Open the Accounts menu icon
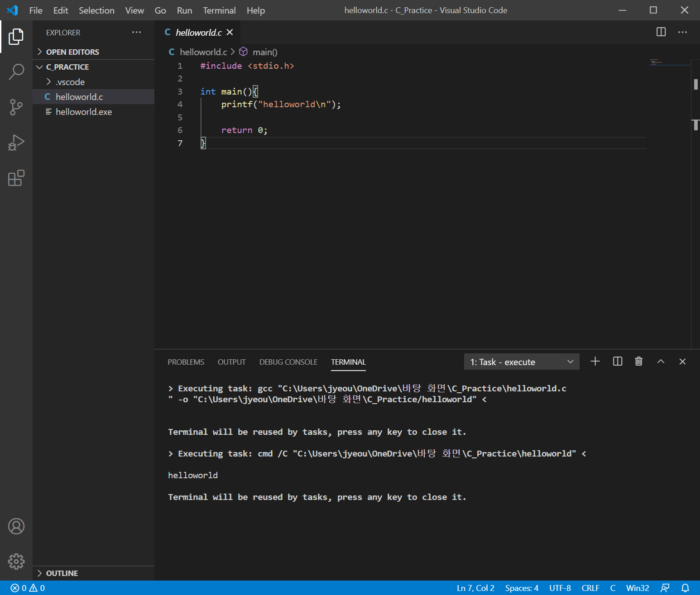Viewport: 700px width, 595px height. (x=16, y=526)
